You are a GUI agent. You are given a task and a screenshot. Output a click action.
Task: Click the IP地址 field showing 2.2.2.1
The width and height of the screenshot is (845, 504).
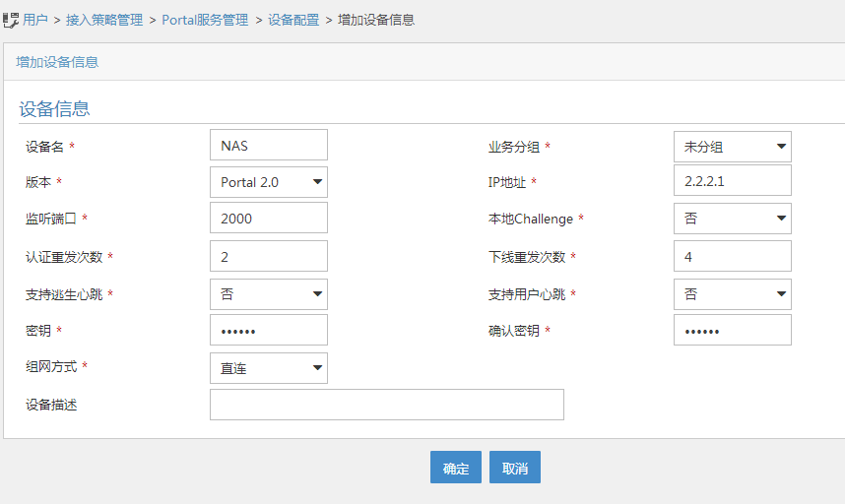point(732,182)
